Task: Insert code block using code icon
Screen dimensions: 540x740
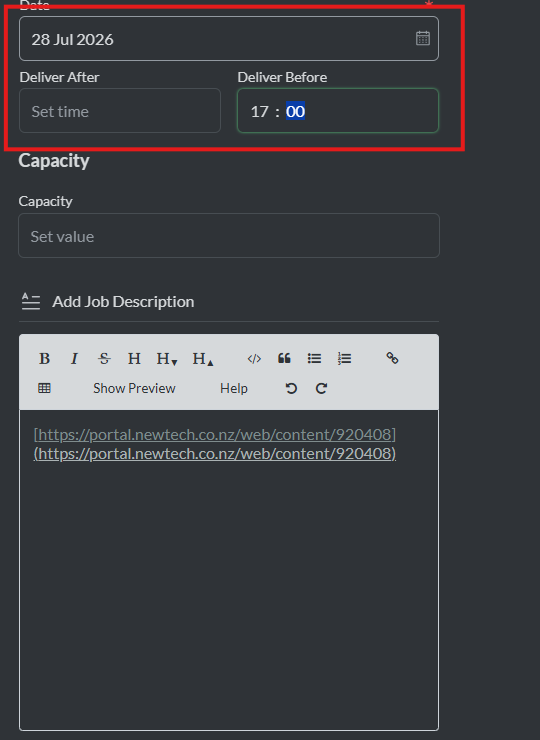Action: click(x=254, y=359)
